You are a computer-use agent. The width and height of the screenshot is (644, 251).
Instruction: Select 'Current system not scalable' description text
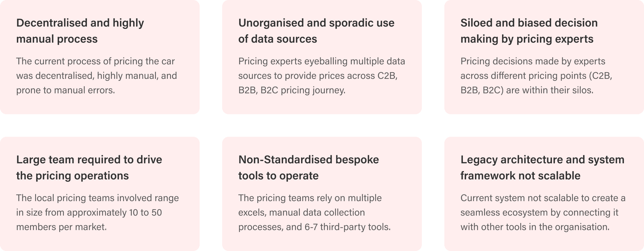click(x=543, y=212)
